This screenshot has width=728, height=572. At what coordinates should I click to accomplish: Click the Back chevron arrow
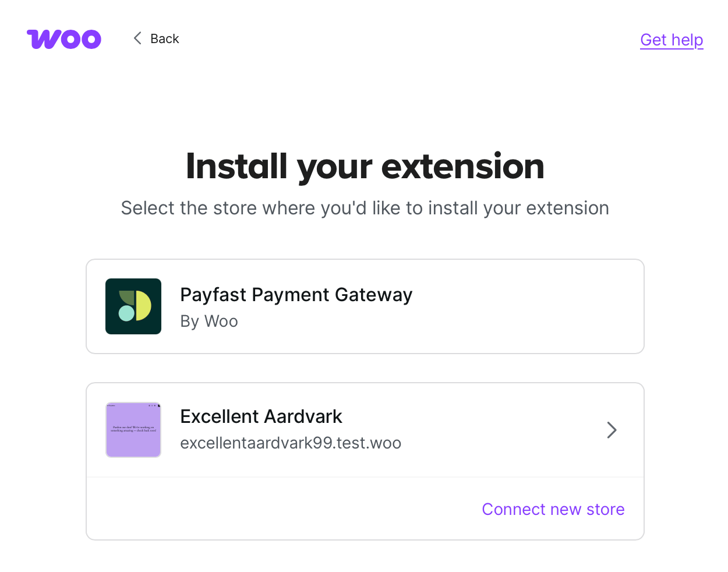[x=137, y=38]
